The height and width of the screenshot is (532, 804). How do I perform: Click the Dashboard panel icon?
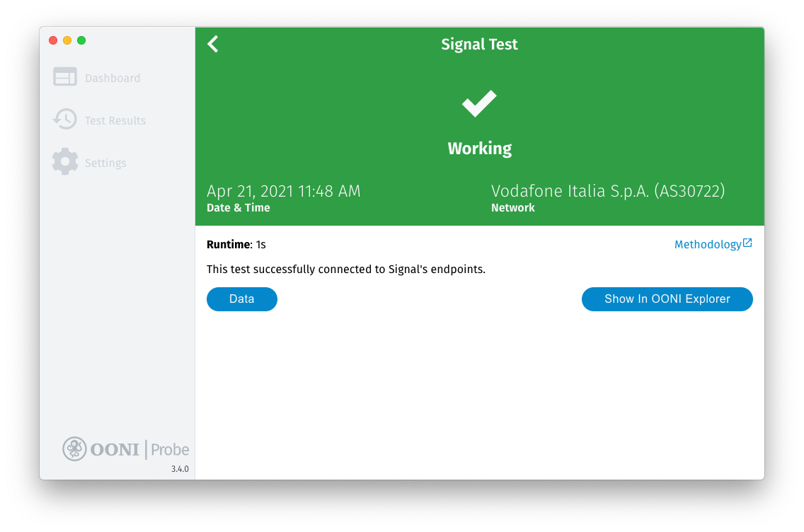tap(65, 77)
